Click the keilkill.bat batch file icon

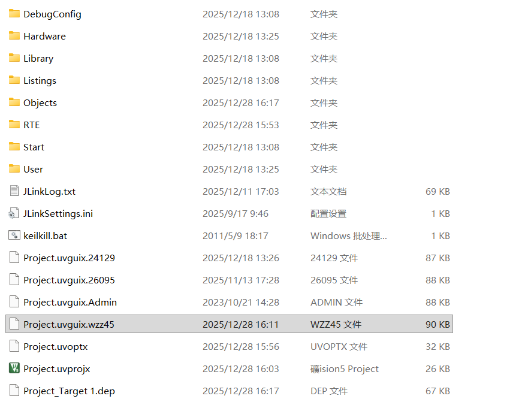(x=14, y=235)
